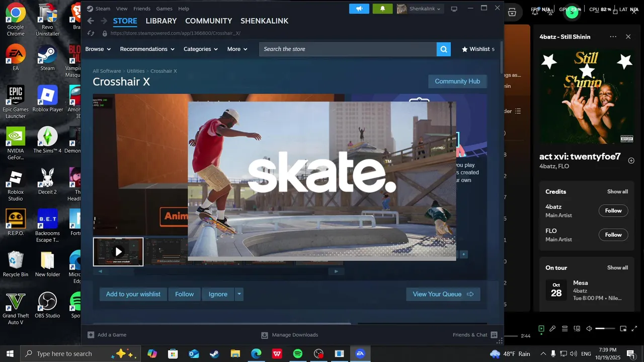644x362 pixels.
Task: Show hidden system tray icons
Action: [x=543, y=354]
